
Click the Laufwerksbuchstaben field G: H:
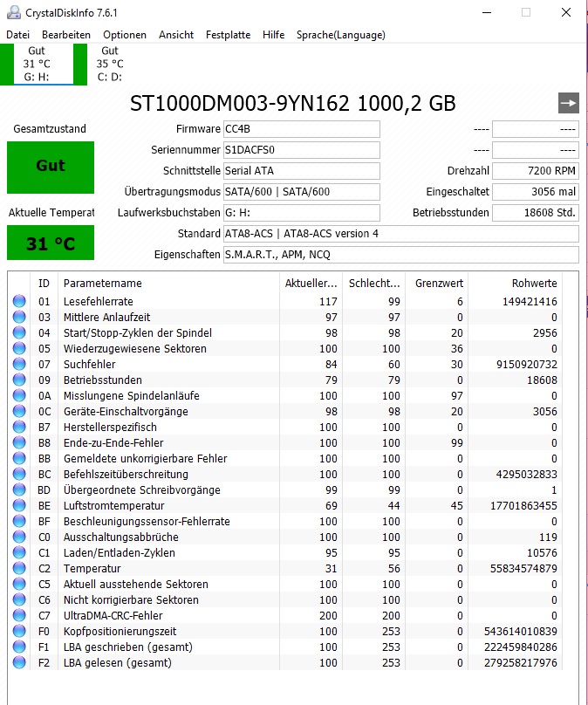pos(302,213)
